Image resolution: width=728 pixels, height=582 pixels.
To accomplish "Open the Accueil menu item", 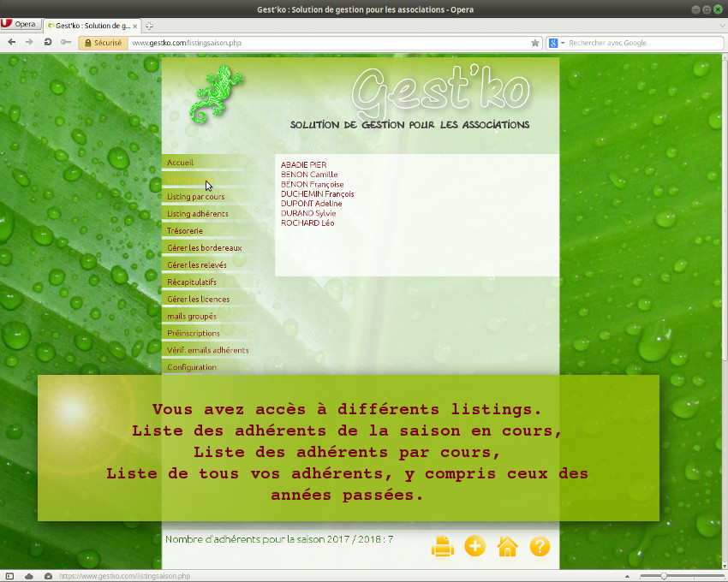I will coord(180,163).
